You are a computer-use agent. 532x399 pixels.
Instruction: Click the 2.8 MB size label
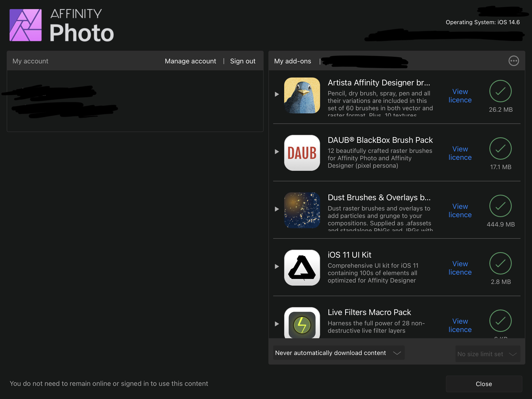[x=501, y=282]
